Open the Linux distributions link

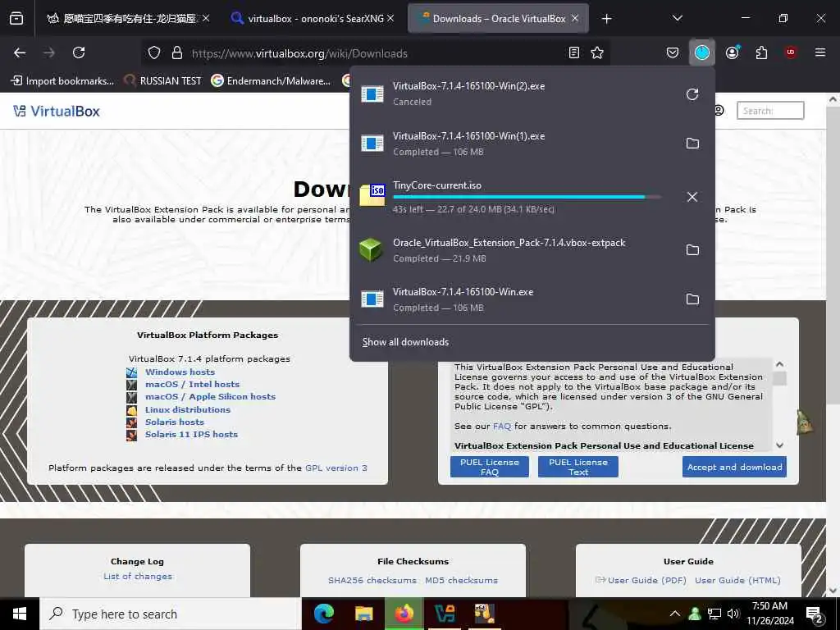tap(188, 409)
